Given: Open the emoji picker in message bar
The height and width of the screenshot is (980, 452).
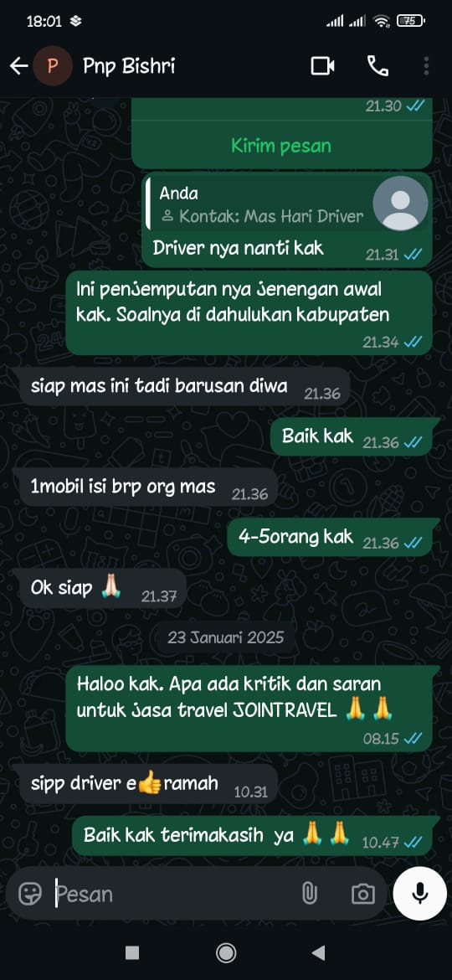Looking at the screenshot, I should click(x=30, y=894).
